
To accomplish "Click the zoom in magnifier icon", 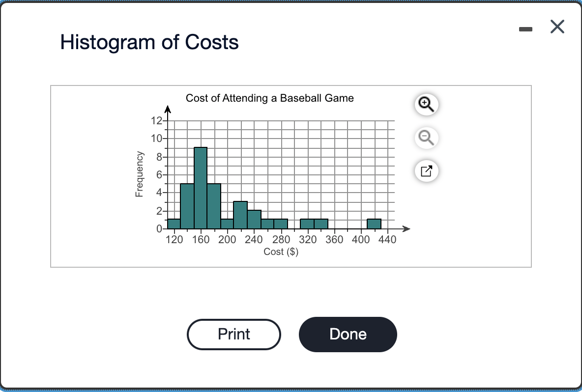I will (x=426, y=104).
